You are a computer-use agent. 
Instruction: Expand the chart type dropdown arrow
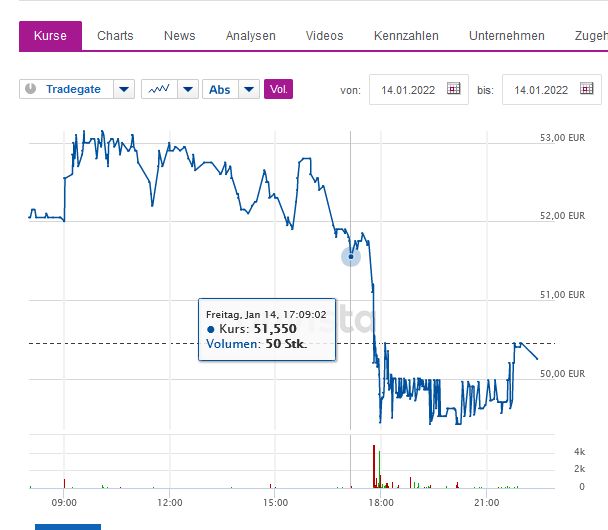tap(188, 89)
